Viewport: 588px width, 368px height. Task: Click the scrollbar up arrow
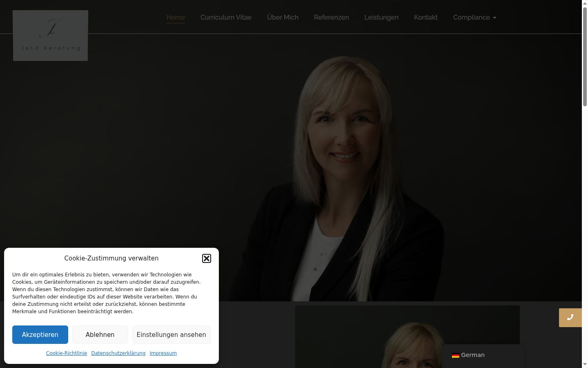585,3
